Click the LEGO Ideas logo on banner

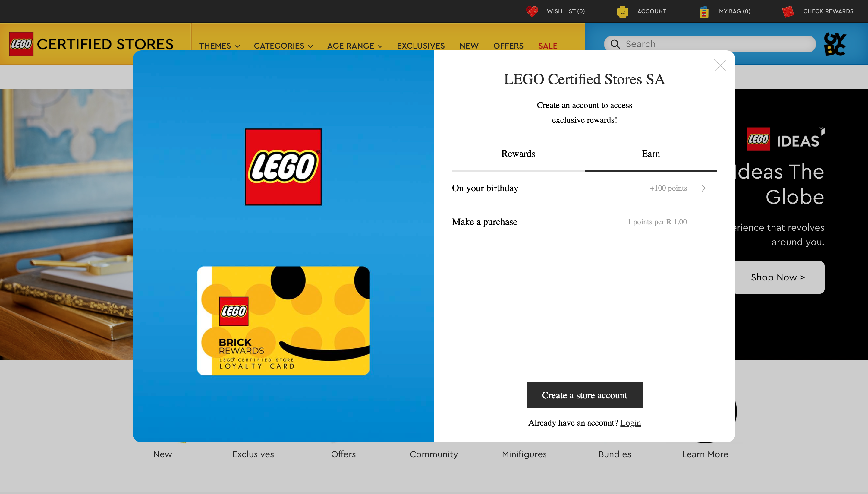tap(785, 139)
